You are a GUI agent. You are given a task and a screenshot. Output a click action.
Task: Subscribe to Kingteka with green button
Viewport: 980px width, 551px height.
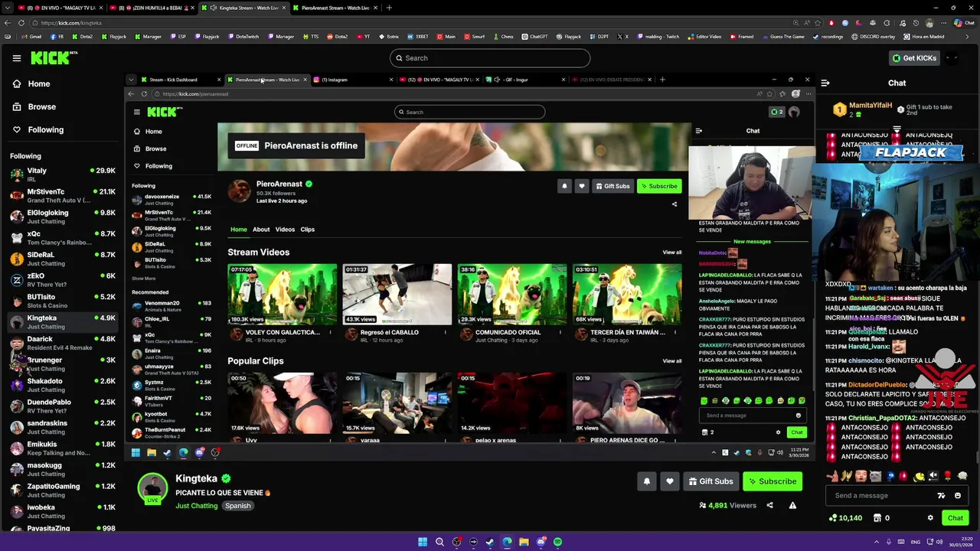[x=772, y=481]
